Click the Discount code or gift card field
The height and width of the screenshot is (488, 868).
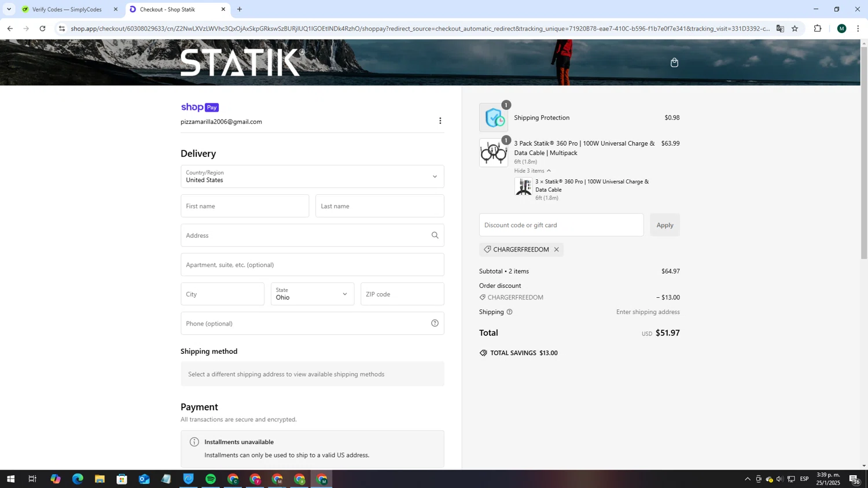click(561, 225)
